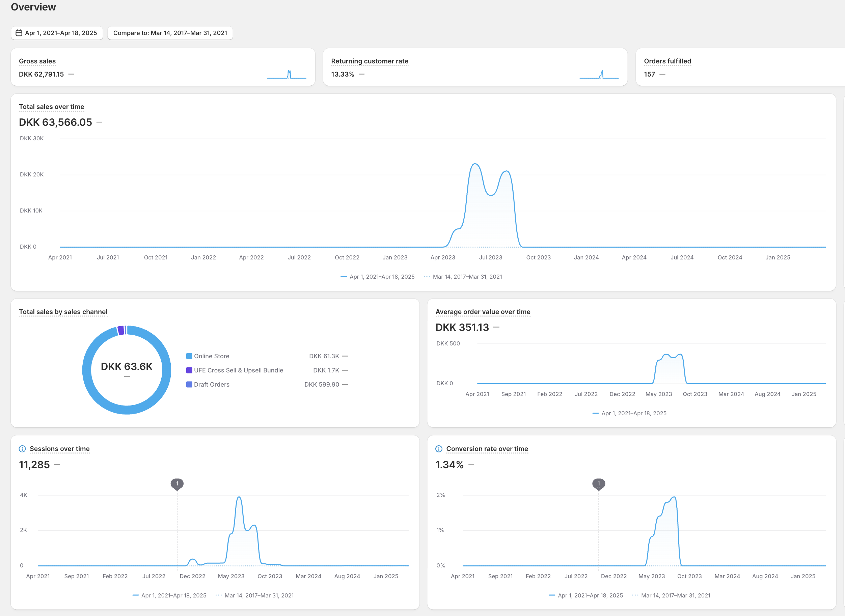This screenshot has height=616, width=845.
Task: Click Gross sales sparkline mini chart
Action: point(287,74)
